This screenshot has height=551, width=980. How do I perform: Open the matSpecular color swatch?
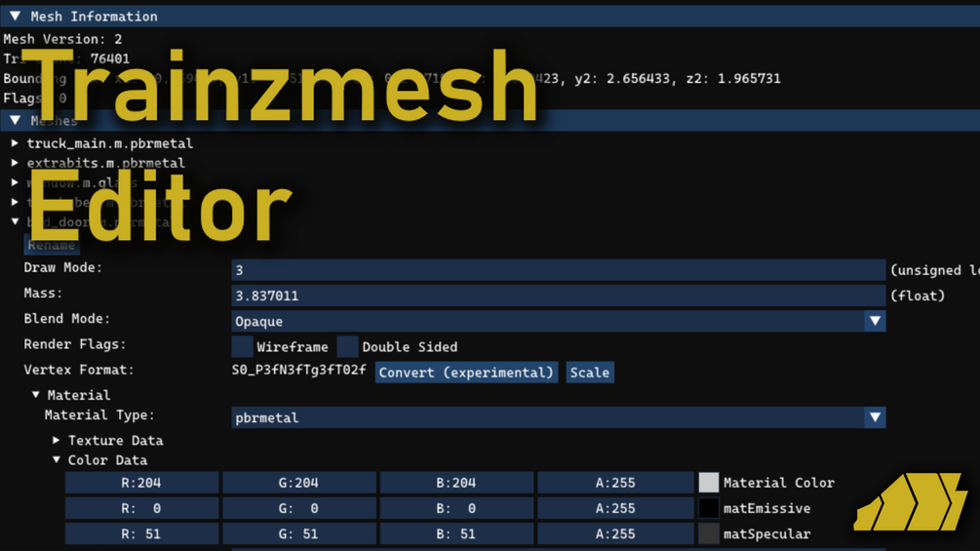708,533
